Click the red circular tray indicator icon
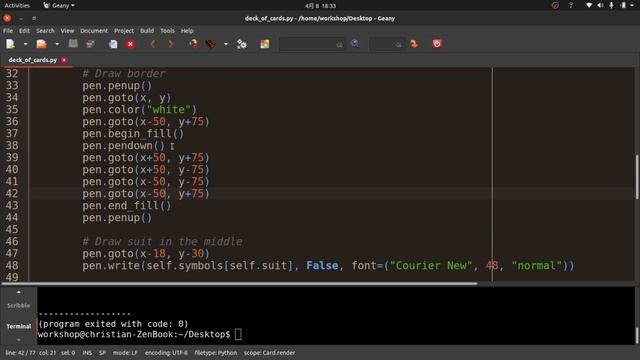This screenshot has height=360, width=640. 555,5
